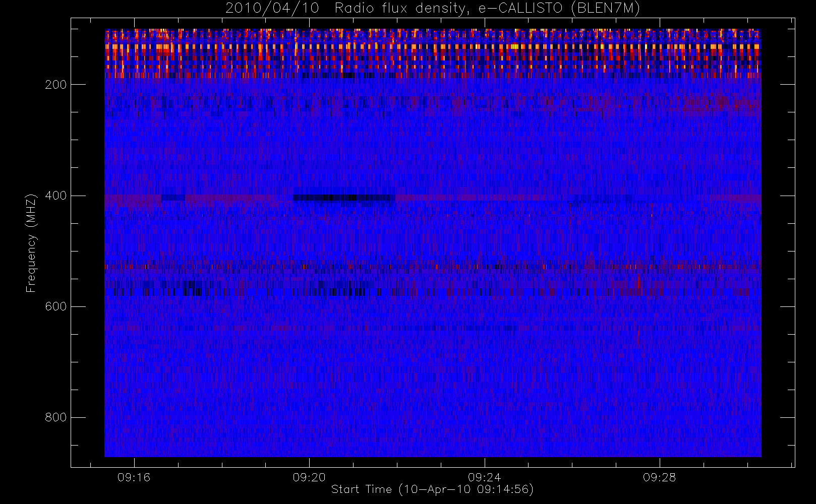The image size is (816, 504).
Task: Click the dark absorption band at 400 MHz near 09:20
Action: tap(344, 198)
